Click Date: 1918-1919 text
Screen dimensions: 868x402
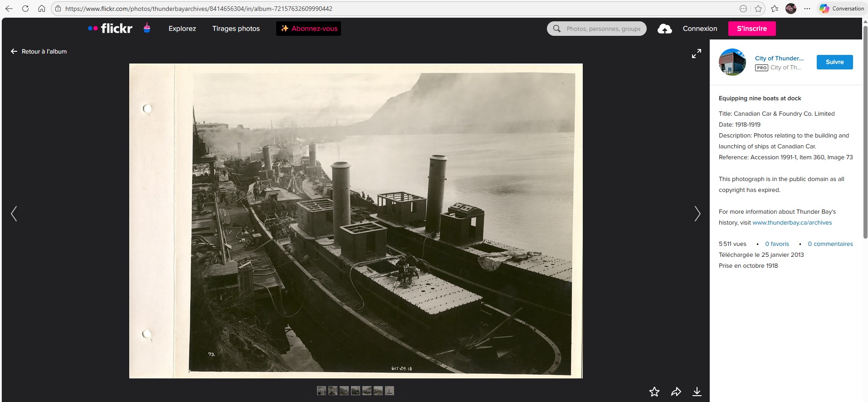point(740,125)
